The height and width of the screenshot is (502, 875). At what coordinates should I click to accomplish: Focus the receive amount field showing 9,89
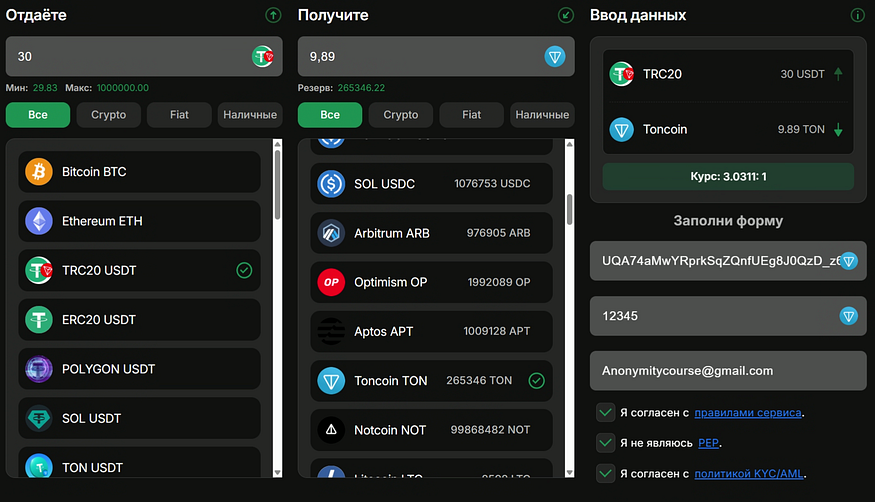[436, 56]
